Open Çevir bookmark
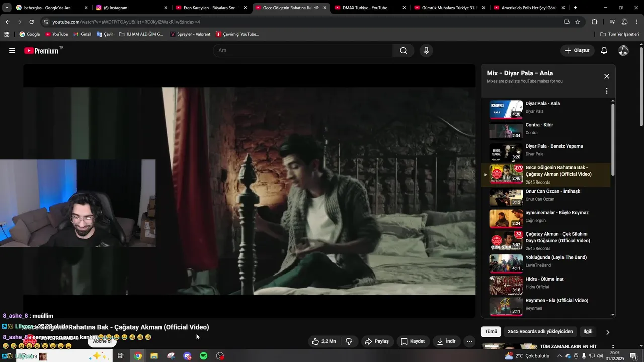Viewport: 644px width, 362px height. pos(105,34)
